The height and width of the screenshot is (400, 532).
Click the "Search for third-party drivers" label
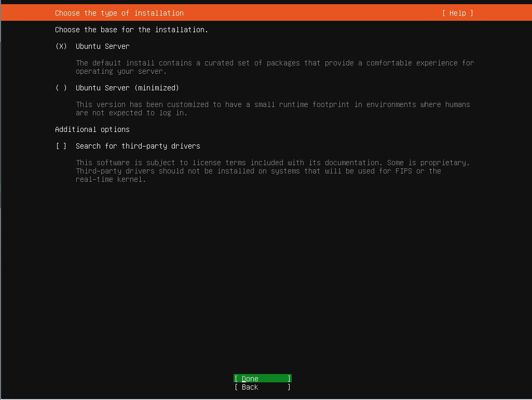[138, 146]
